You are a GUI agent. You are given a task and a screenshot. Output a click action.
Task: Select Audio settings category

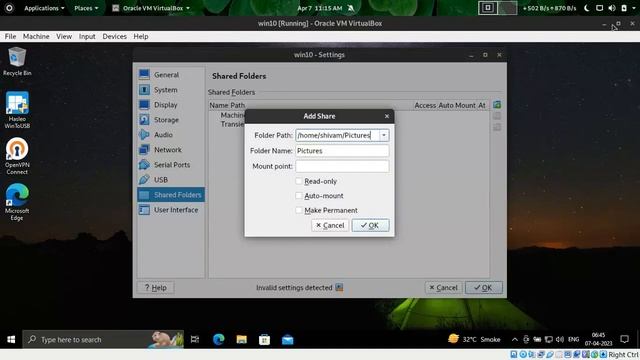tap(171, 135)
